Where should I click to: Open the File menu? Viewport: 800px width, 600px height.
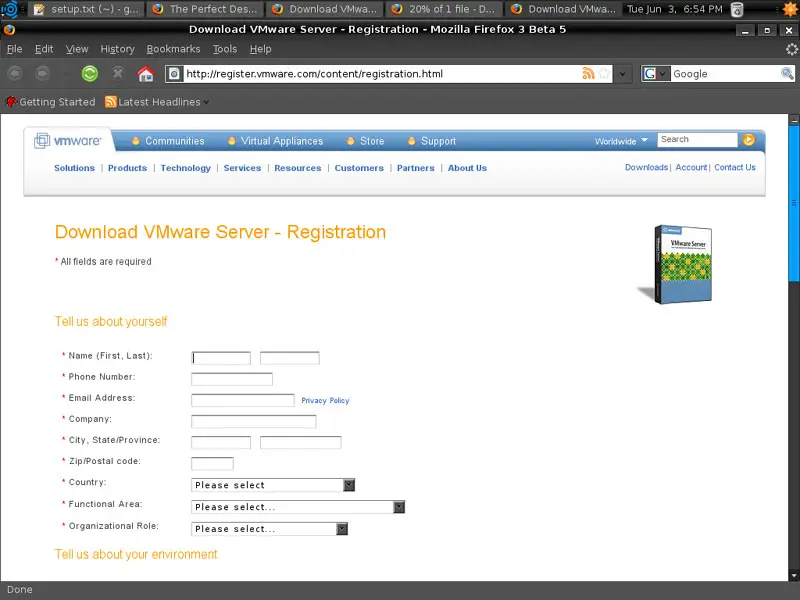tap(14, 49)
